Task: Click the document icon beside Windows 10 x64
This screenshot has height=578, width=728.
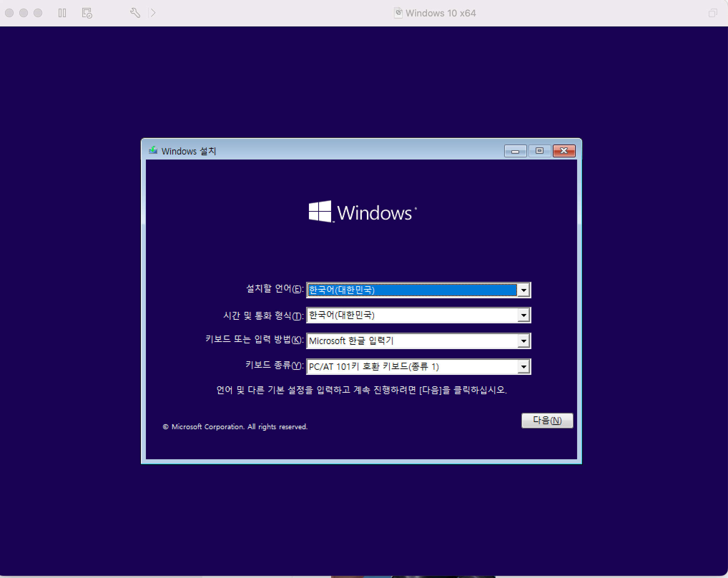Action: [x=398, y=13]
